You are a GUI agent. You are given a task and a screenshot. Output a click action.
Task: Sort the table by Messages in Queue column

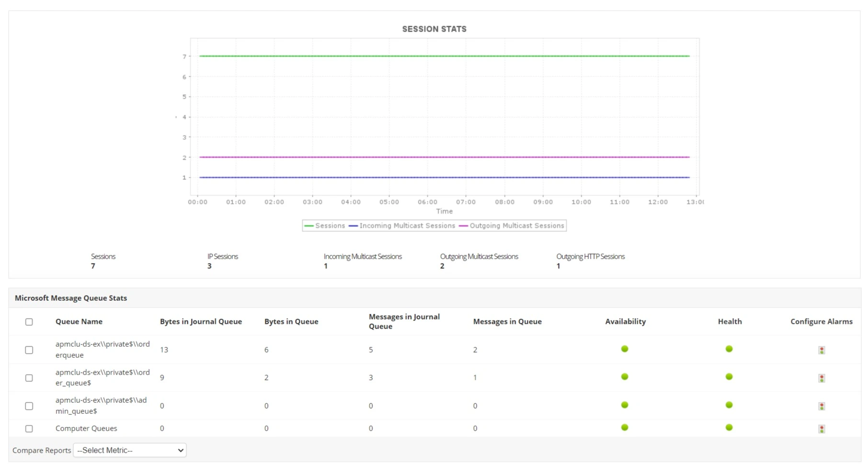point(507,321)
